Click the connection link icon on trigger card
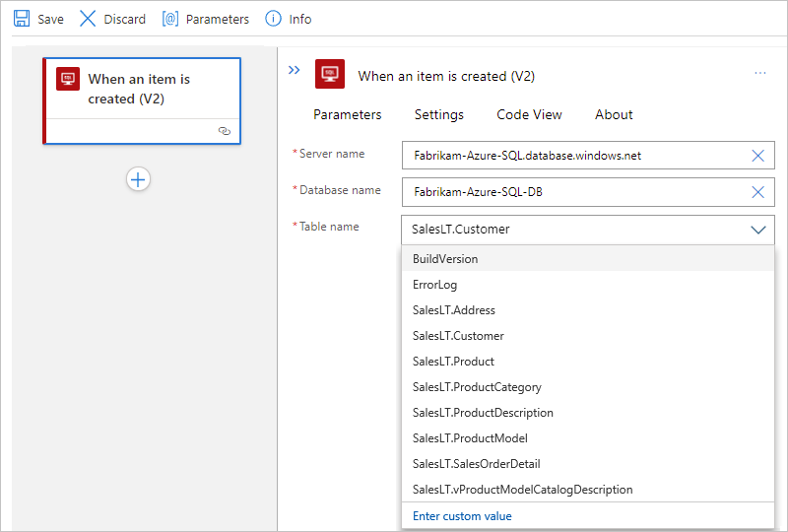The height and width of the screenshot is (532, 788). pyautogui.click(x=224, y=131)
